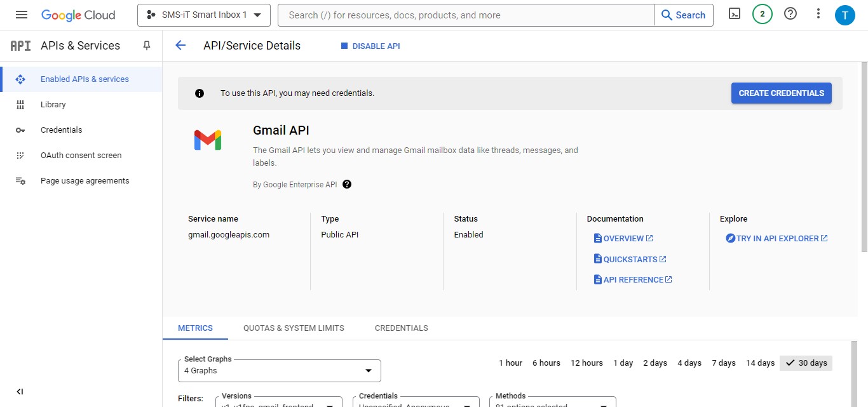
Task: Open the navigation menu hamburger icon
Action: (22, 15)
